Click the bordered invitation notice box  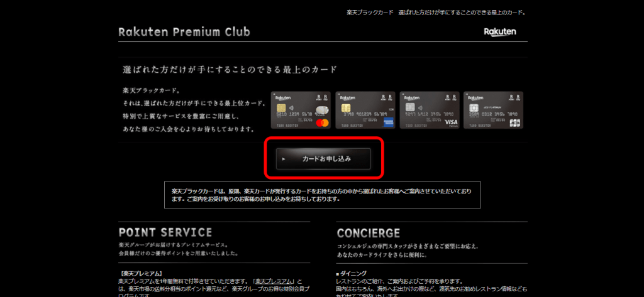(321, 195)
